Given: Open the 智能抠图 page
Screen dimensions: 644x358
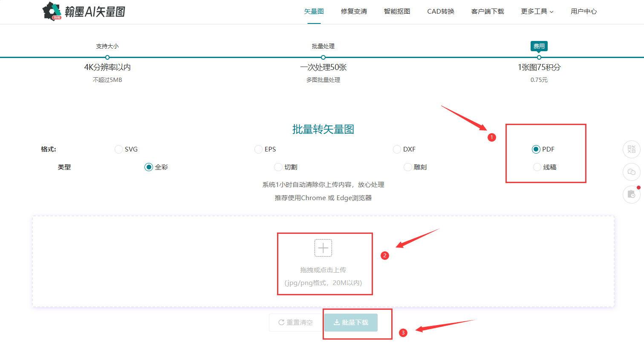Looking at the screenshot, I should pyautogui.click(x=397, y=12).
